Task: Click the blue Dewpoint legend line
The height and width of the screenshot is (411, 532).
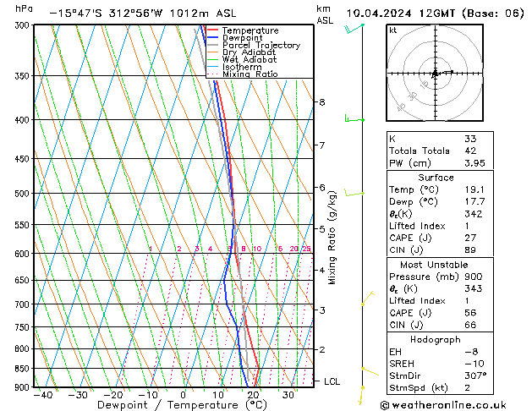Action: [x=213, y=37]
